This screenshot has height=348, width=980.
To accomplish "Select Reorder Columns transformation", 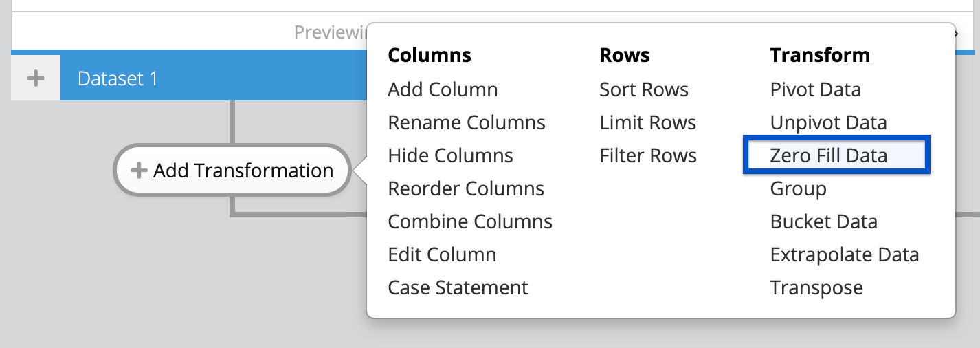I will 466,188.
